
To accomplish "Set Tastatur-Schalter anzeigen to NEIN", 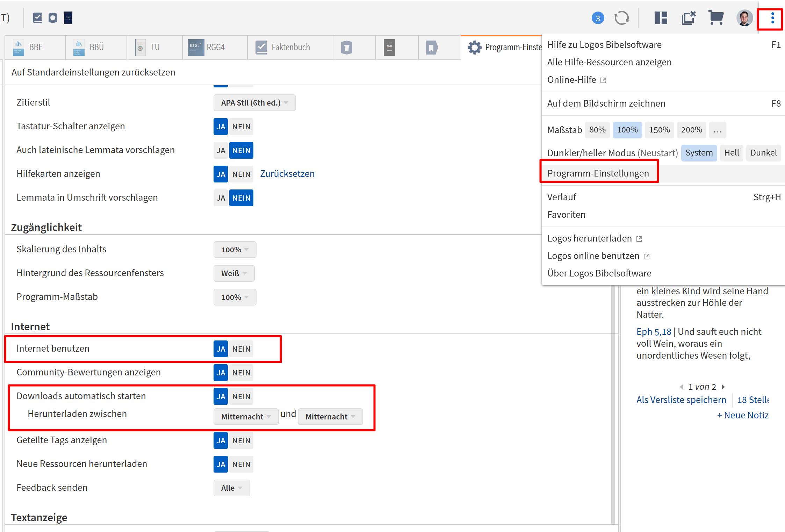I will [241, 127].
